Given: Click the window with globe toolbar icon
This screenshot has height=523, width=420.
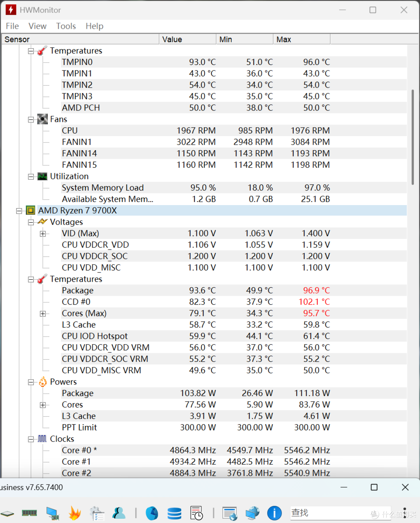Looking at the screenshot, I should tap(230, 514).
